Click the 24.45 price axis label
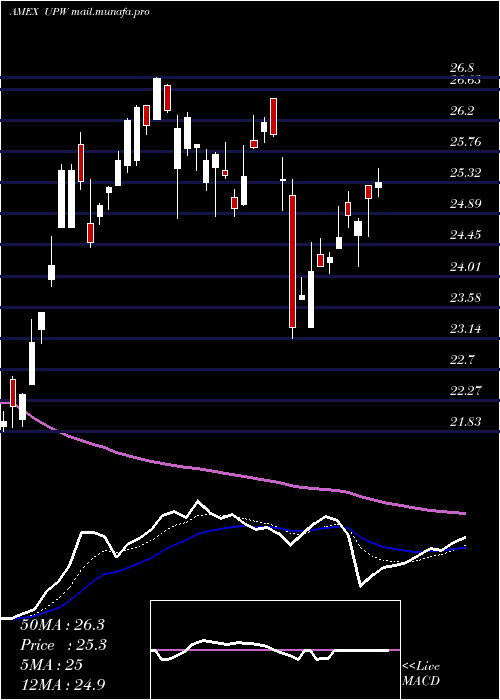Image resolution: width=500 pixels, height=700 pixels. tap(465, 235)
